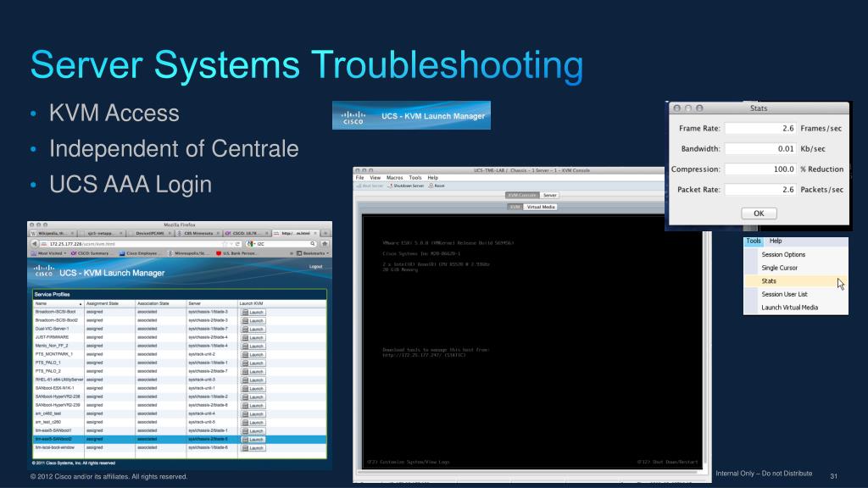Viewport: 868px width, 488px height.
Task: Switch to Virtual Media tab
Action: (541, 207)
